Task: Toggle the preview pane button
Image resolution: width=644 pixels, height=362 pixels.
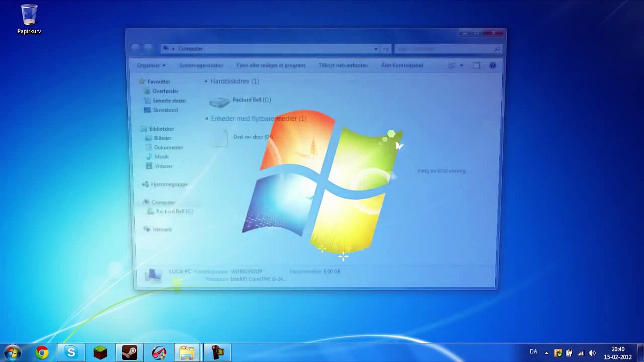Action: click(x=476, y=65)
